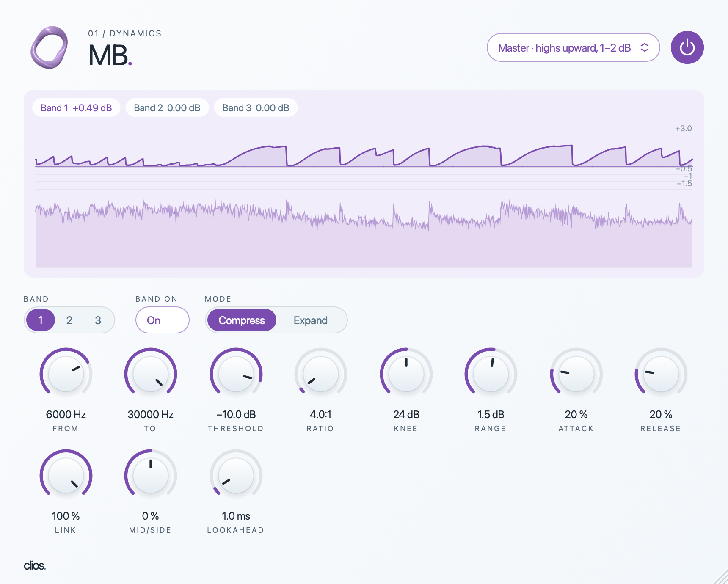Click the window resize grip
The image size is (728, 584).
point(721,577)
